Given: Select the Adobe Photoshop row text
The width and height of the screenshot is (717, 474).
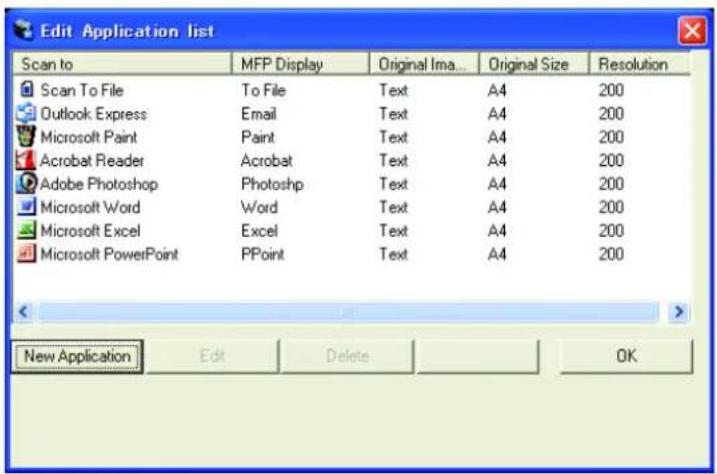Looking at the screenshot, I should click(99, 184).
